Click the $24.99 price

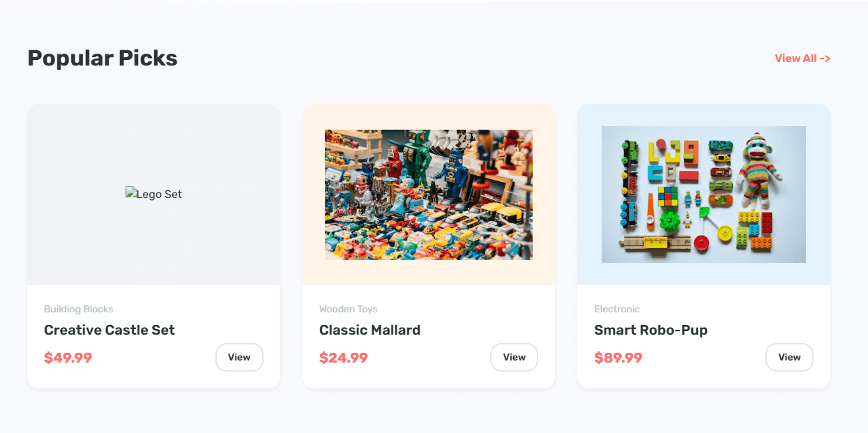(x=343, y=358)
